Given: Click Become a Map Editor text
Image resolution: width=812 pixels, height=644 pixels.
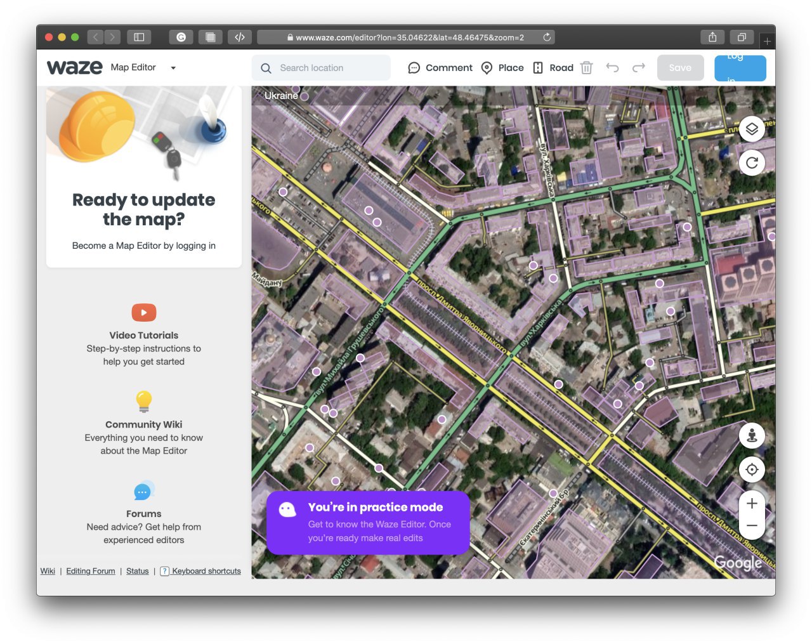Looking at the screenshot, I should pos(144,246).
